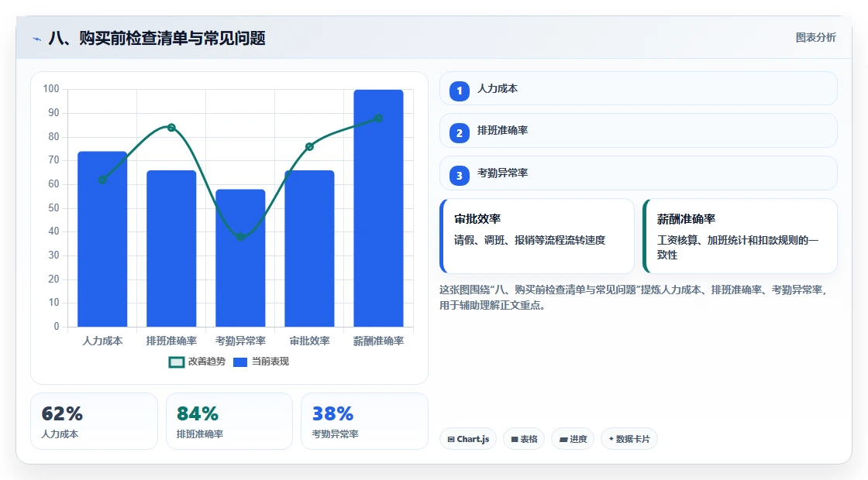Viewport: 868px width, 480px height.
Task: Click the trend line point above 排班准确率
Action: [x=171, y=128]
